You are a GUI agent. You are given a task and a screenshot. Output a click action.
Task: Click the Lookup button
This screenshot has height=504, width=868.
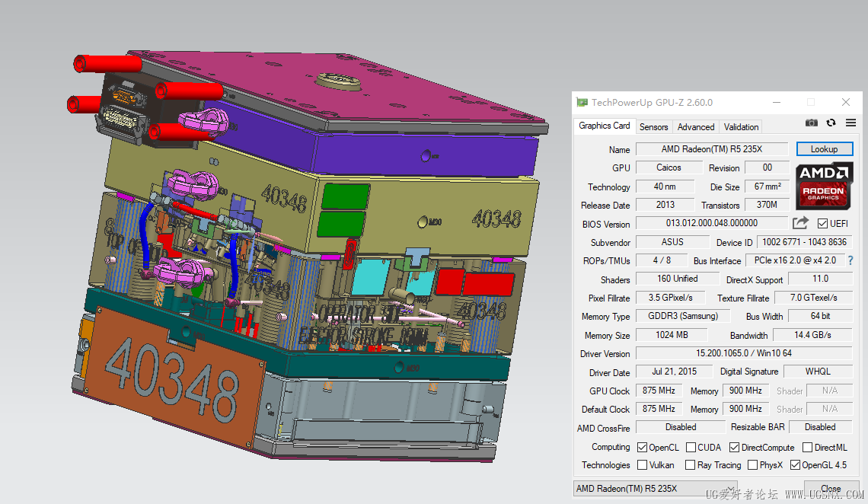[825, 148]
